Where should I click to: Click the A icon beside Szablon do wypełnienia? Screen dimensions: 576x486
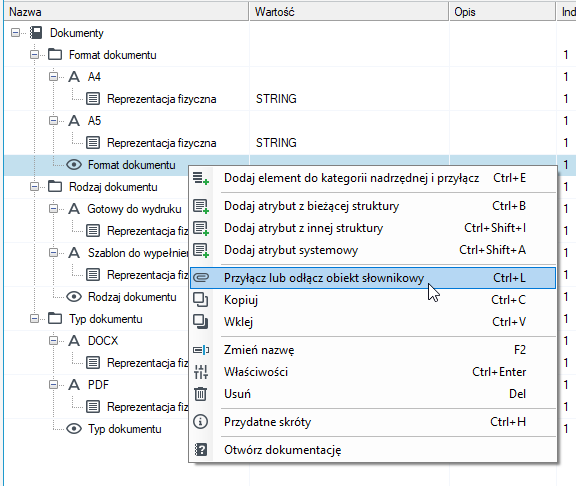click(x=74, y=253)
